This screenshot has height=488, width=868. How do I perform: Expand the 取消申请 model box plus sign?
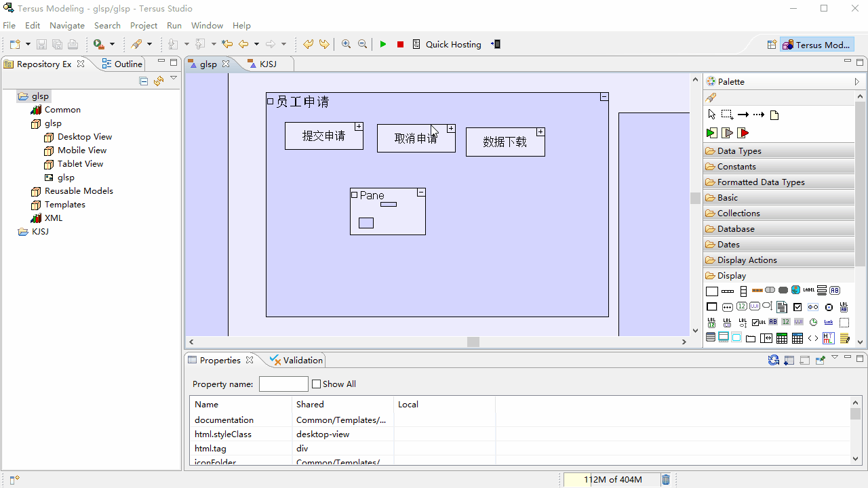click(x=451, y=129)
